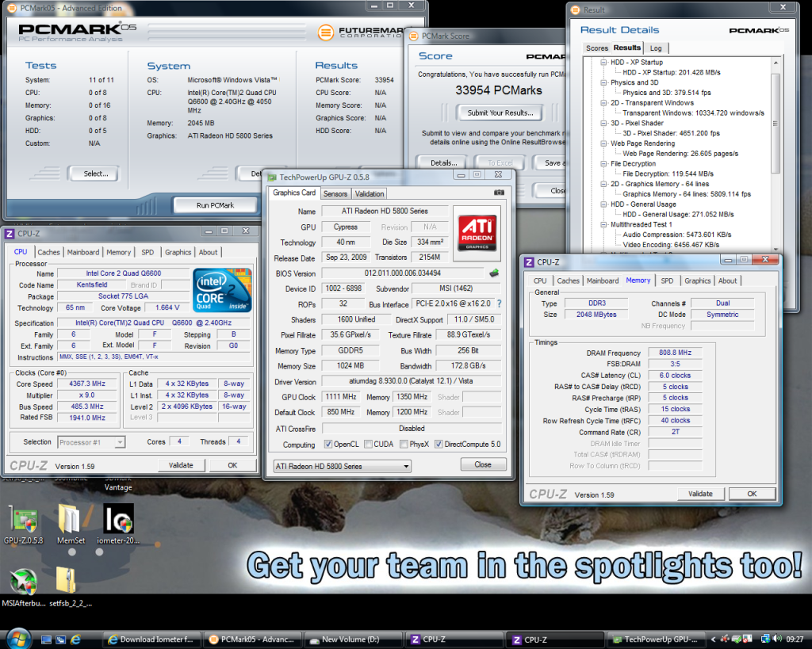Image resolution: width=812 pixels, height=649 pixels.
Task: Toggle the PhysX checkbox
Action: coord(404,444)
